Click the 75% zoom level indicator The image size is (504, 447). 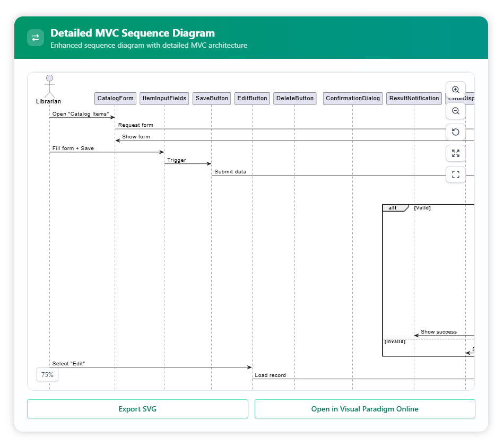click(47, 374)
